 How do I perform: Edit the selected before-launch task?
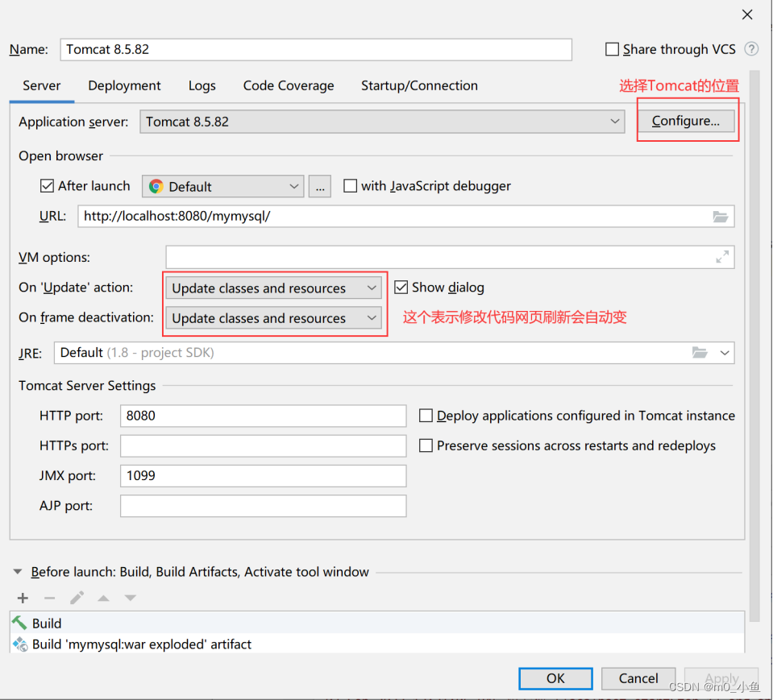coord(77,598)
